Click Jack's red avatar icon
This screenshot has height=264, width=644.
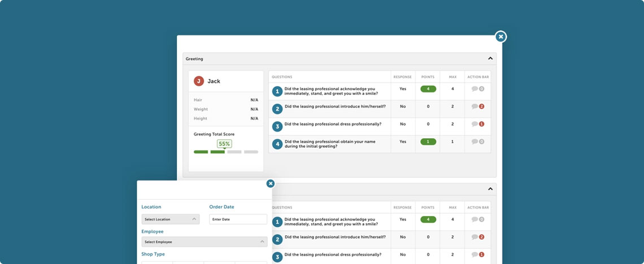coord(199,81)
